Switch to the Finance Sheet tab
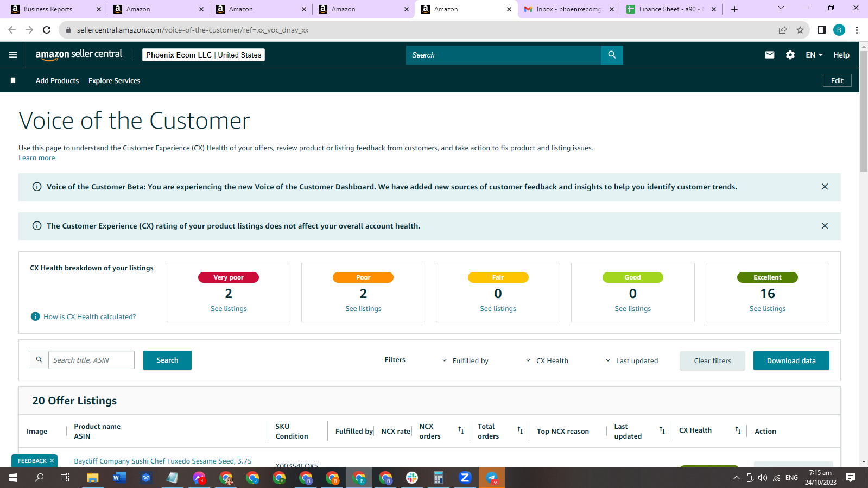Screen dimensions: 868x488 pos(671,9)
